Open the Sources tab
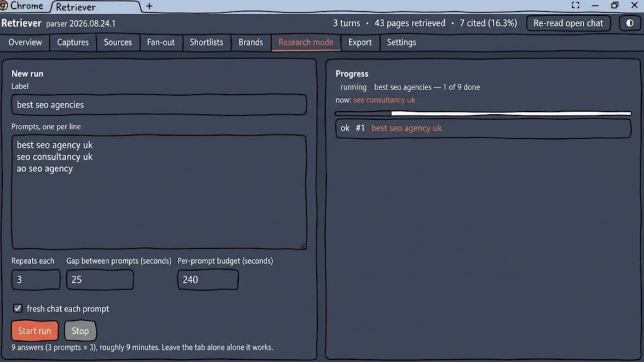This screenshot has height=362, width=644. (x=118, y=42)
